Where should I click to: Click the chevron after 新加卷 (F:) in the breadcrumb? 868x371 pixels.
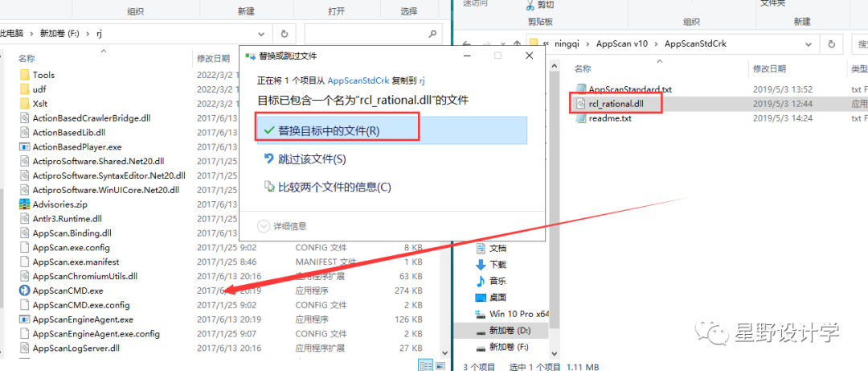pyautogui.click(x=88, y=33)
